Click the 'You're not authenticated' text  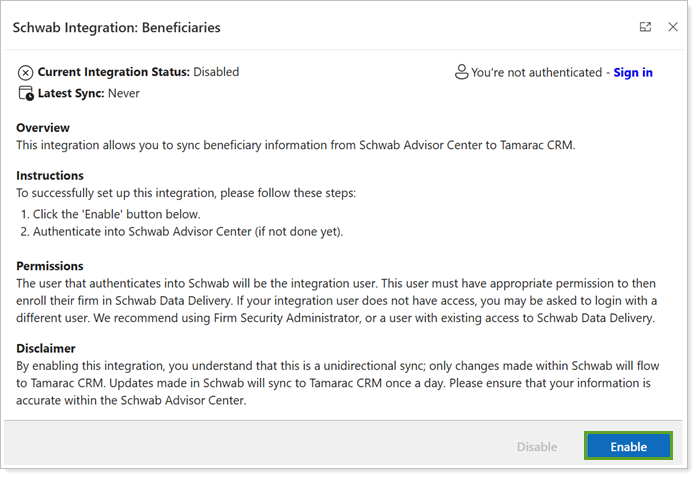(x=538, y=72)
